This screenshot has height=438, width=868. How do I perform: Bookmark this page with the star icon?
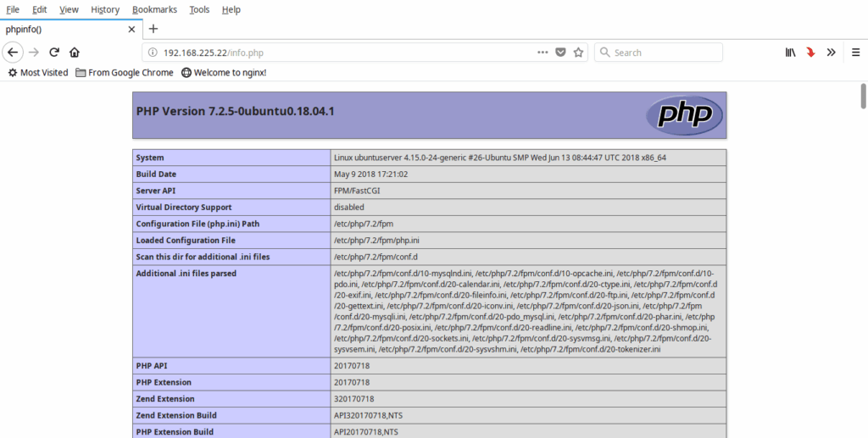click(578, 53)
